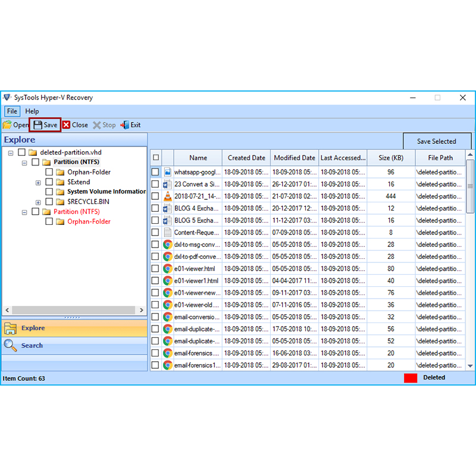Viewport: 476px width, 476px height.
Task: Check the System Volume Information checkbox
Action: point(49,192)
